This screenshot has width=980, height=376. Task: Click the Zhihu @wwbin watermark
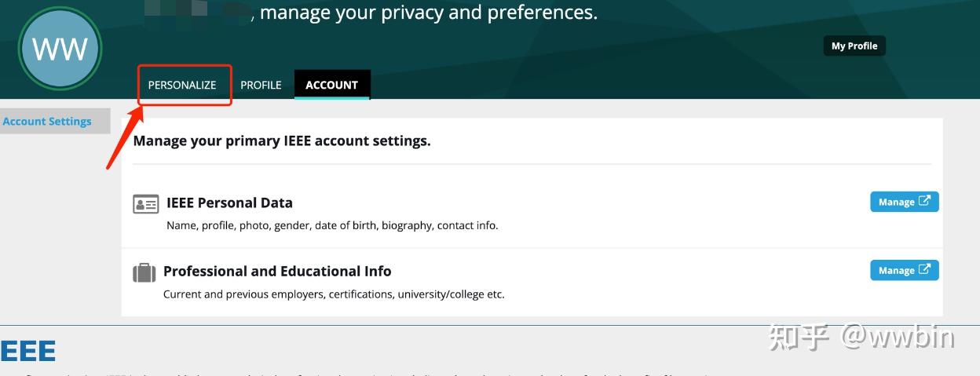coord(861,337)
